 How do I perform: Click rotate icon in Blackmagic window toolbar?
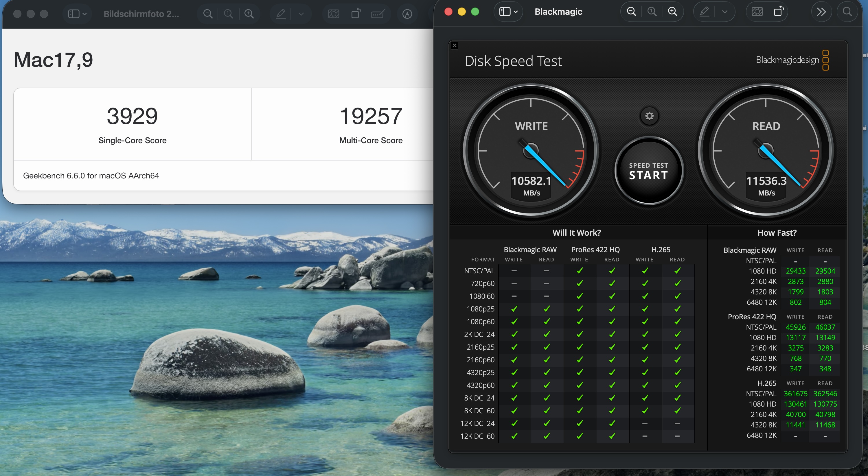pos(778,12)
